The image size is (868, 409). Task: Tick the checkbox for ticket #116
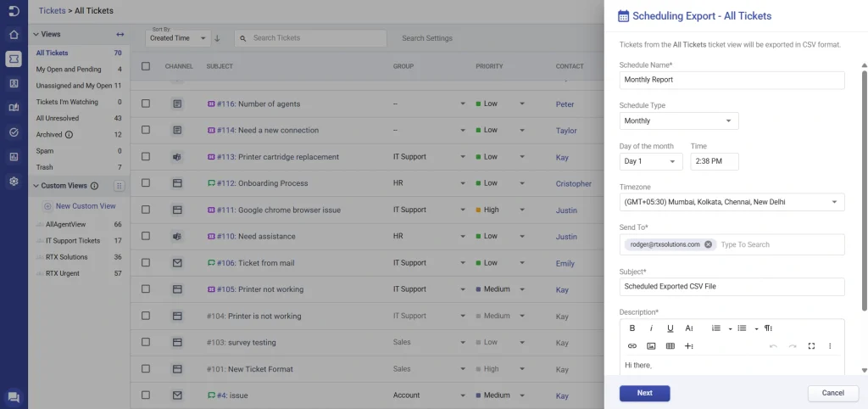pos(146,104)
